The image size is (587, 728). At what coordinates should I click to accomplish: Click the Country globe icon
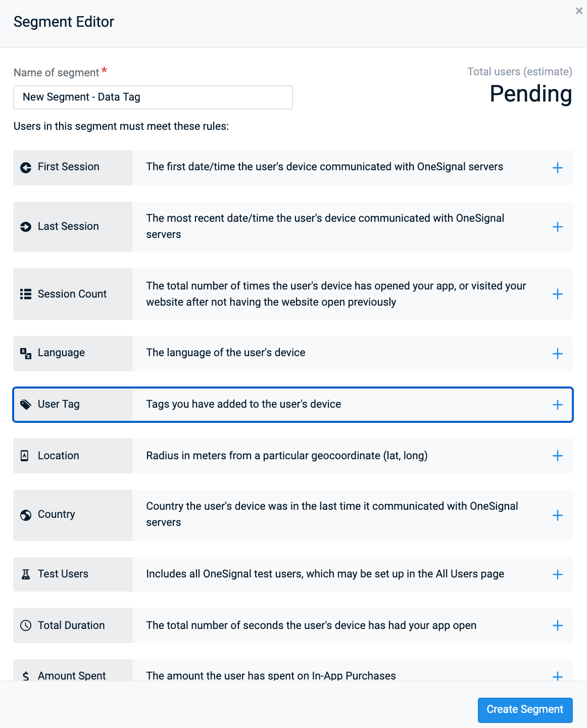pyautogui.click(x=26, y=515)
